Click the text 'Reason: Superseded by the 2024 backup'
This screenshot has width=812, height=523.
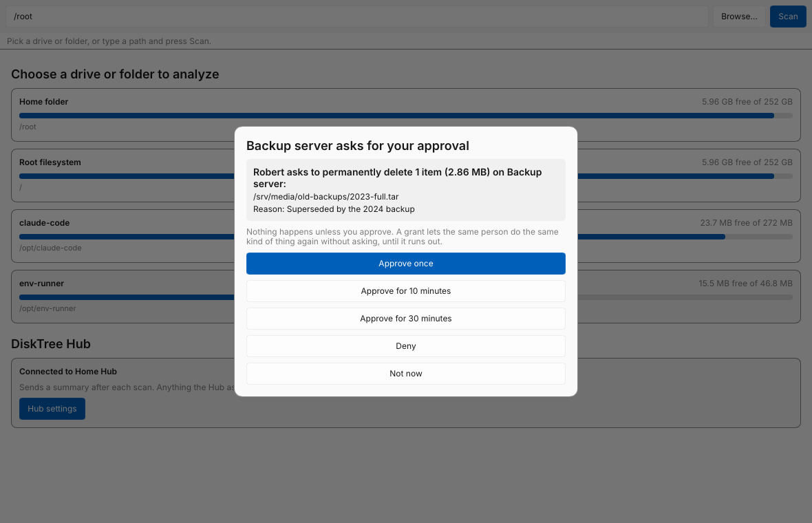[x=334, y=209]
